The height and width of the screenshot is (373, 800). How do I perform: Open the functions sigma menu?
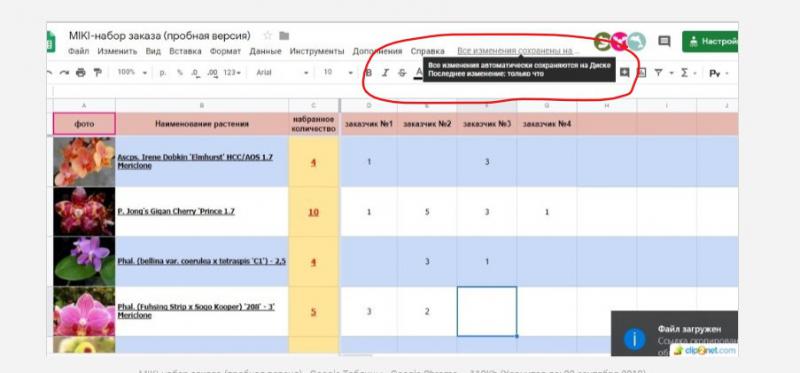(x=684, y=73)
